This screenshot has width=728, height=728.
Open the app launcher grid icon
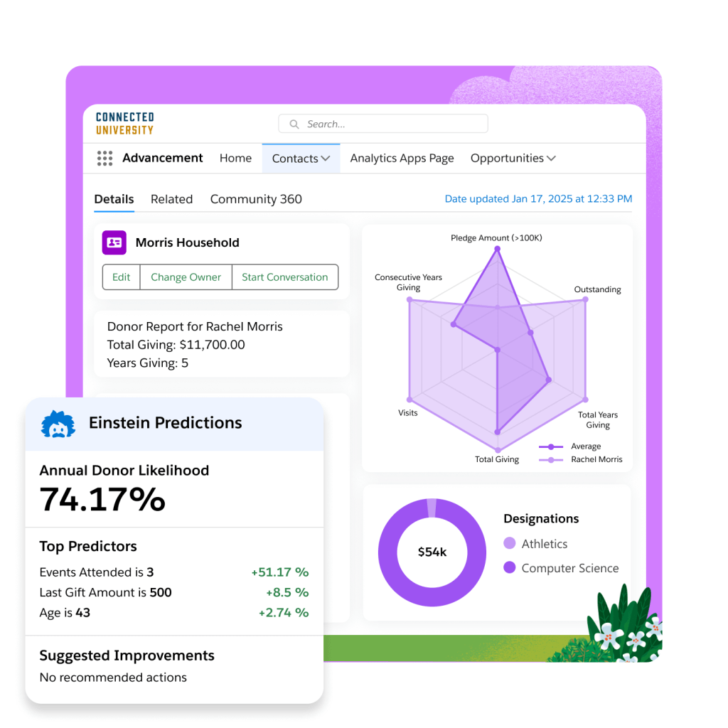105,159
